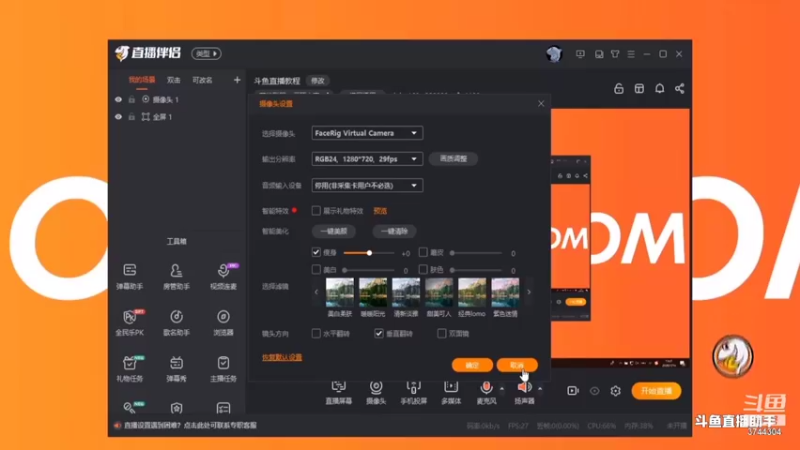This screenshot has width=800, height=450.
Task: Enable the 磨皮 smoothing checkbox
Action: click(423, 252)
